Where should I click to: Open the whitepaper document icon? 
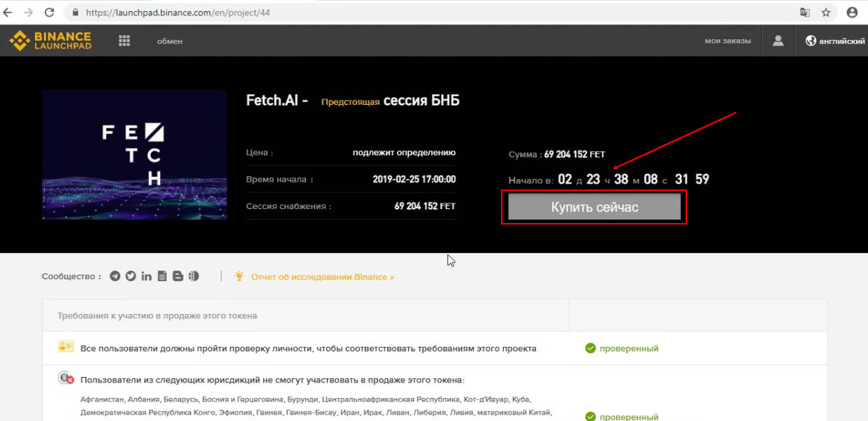click(162, 276)
